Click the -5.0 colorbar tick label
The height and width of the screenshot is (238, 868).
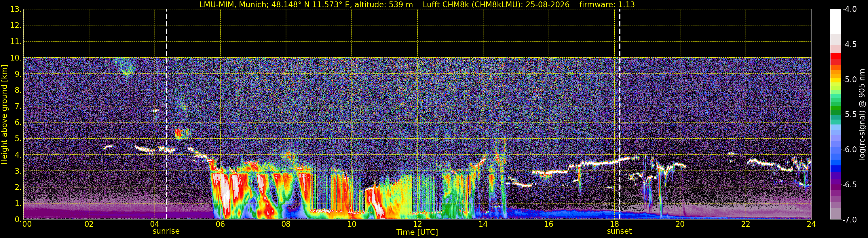pos(849,80)
